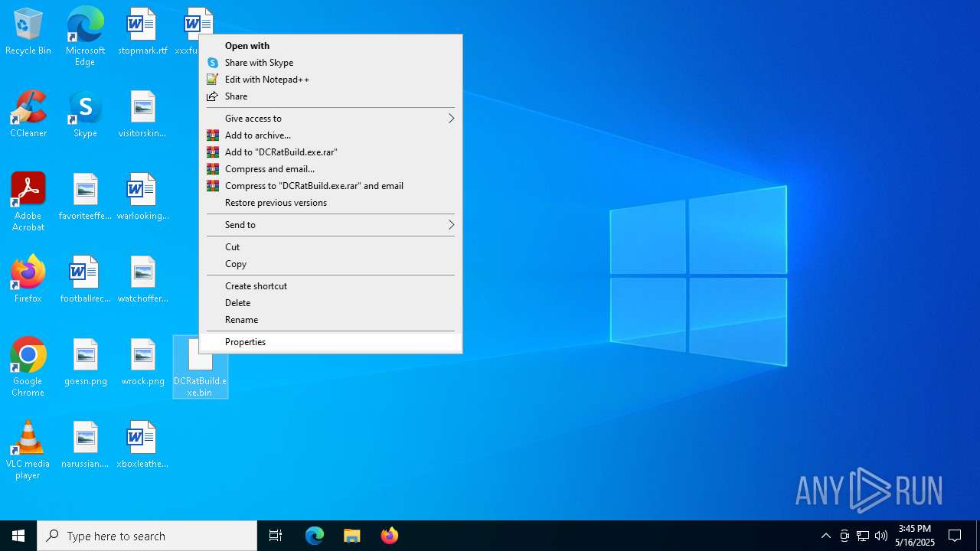
Task: Select the footballrec Word document icon
Action: 85,279
